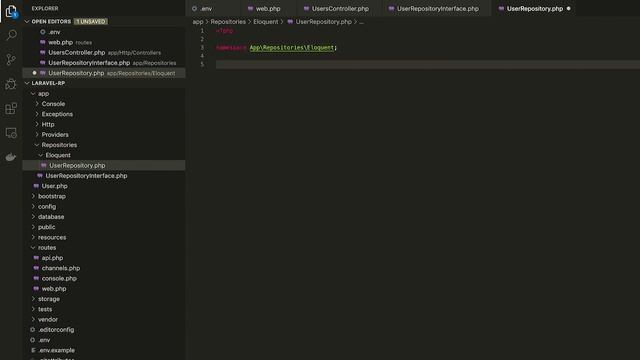Click the Repositories breadcrumb segment

point(228,22)
